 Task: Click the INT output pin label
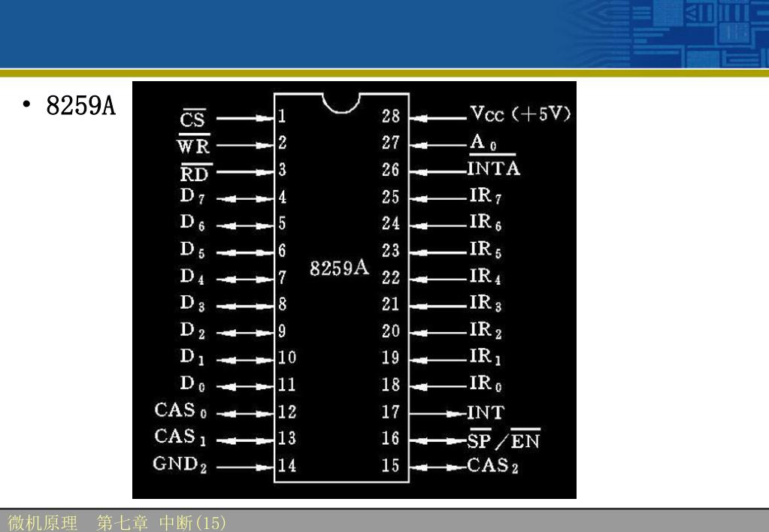[x=486, y=413]
